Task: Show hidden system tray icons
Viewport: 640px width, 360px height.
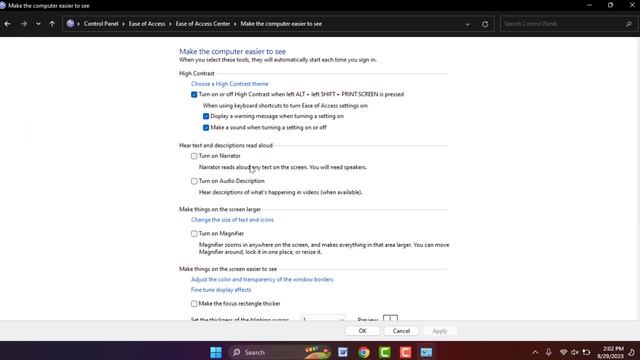Action: click(x=535, y=352)
